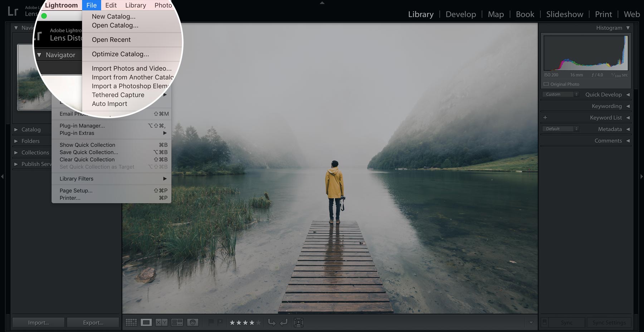The height and width of the screenshot is (332, 644).
Task: Click the Navigator preview thumbnail
Action: pyautogui.click(x=34, y=77)
